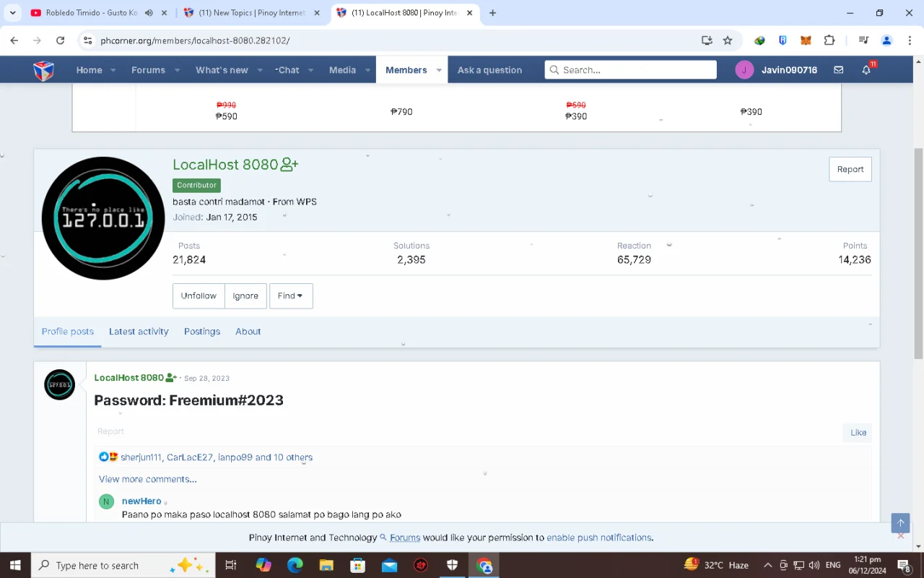Open Task View on the taskbar

[x=231, y=565]
